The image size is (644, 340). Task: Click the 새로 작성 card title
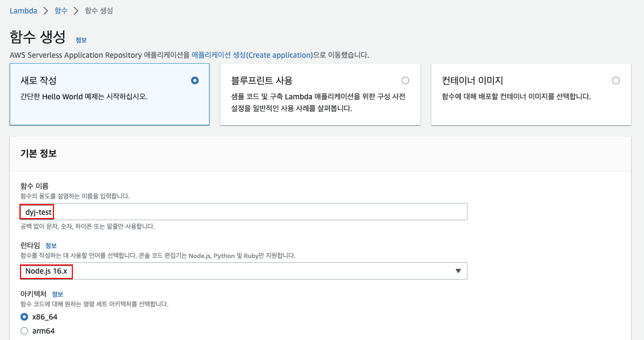click(38, 80)
